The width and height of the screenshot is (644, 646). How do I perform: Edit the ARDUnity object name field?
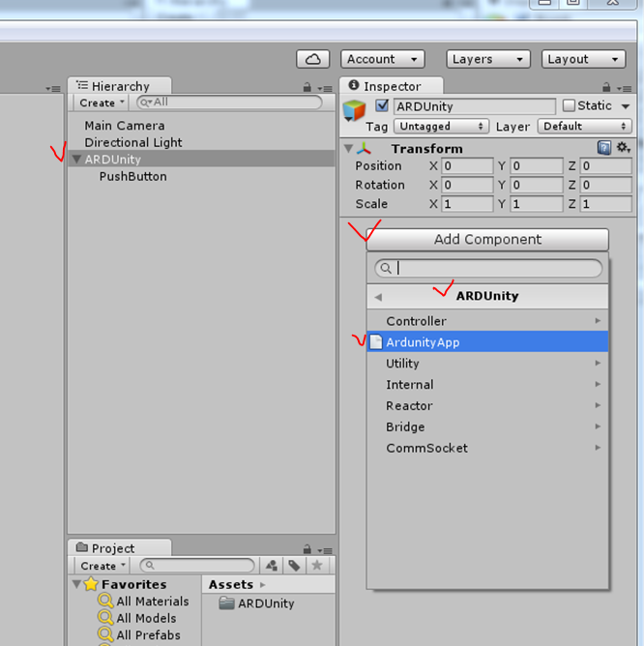tap(475, 106)
